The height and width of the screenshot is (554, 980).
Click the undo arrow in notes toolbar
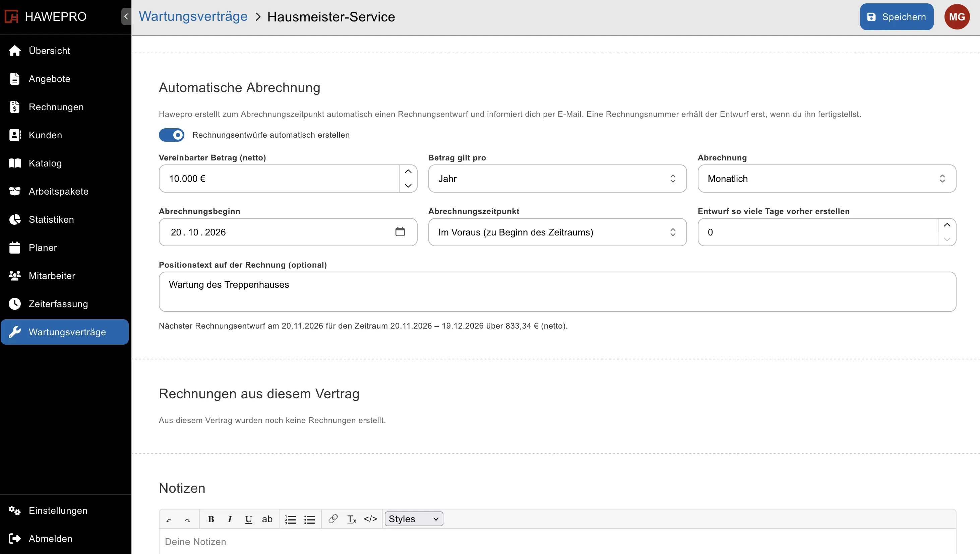point(169,520)
